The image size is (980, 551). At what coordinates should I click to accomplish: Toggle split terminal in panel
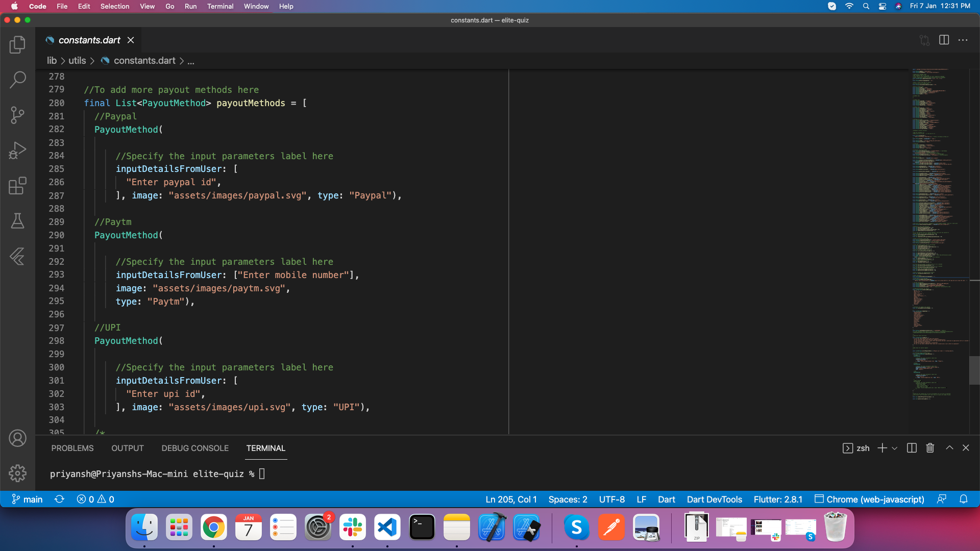(912, 448)
